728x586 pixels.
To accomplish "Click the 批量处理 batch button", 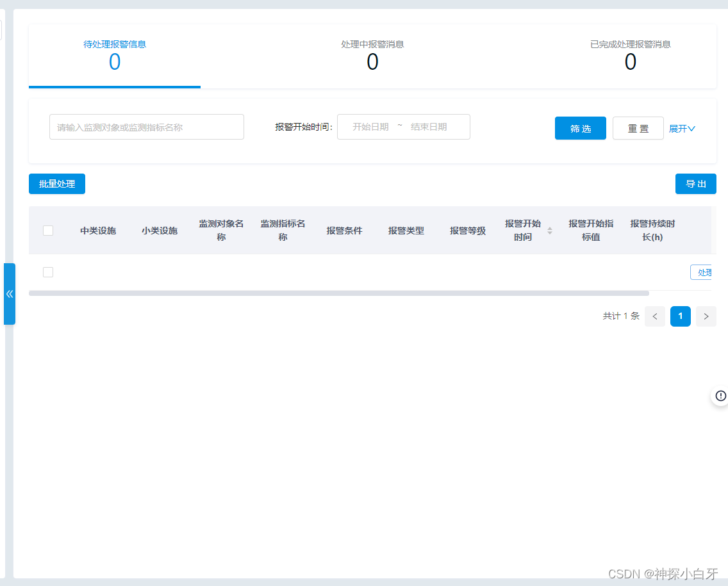I will coord(57,184).
